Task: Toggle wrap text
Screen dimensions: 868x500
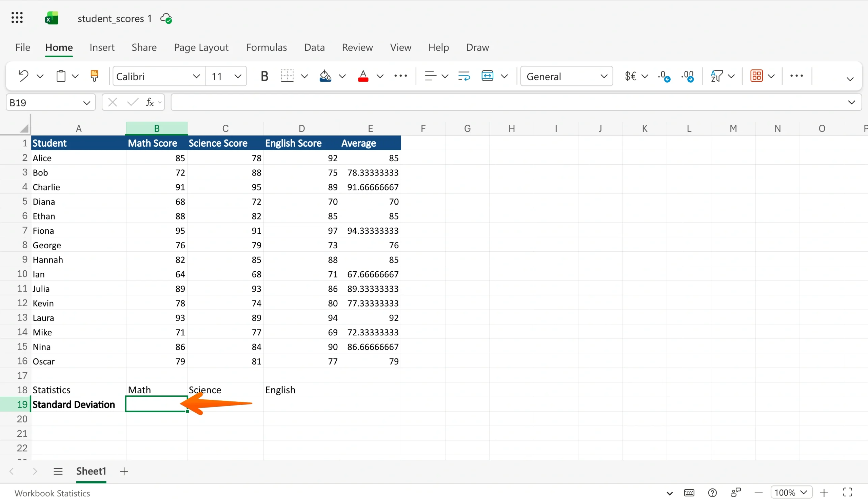Action: point(464,76)
